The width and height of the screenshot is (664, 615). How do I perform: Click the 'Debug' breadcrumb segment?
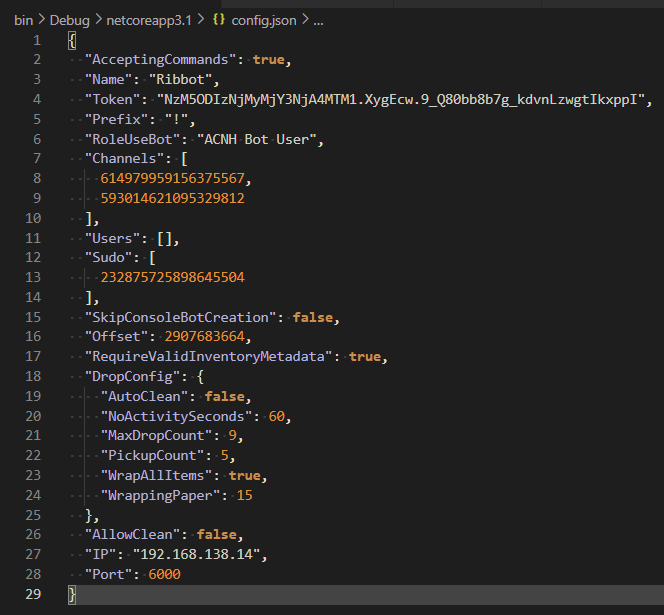(x=70, y=20)
